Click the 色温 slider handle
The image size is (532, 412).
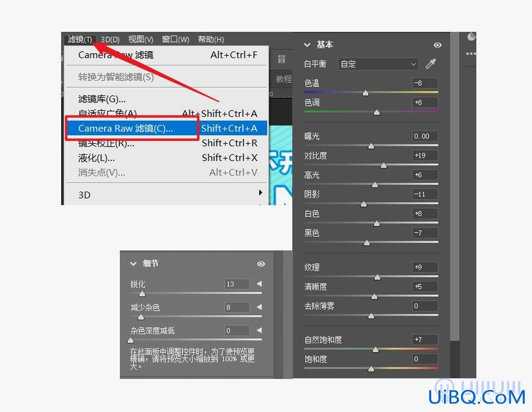tap(366, 92)
